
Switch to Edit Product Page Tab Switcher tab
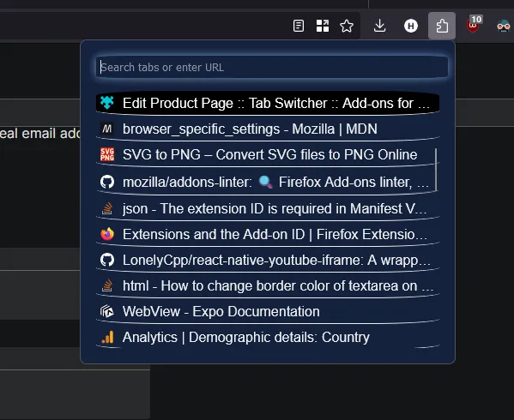[268, 103]
